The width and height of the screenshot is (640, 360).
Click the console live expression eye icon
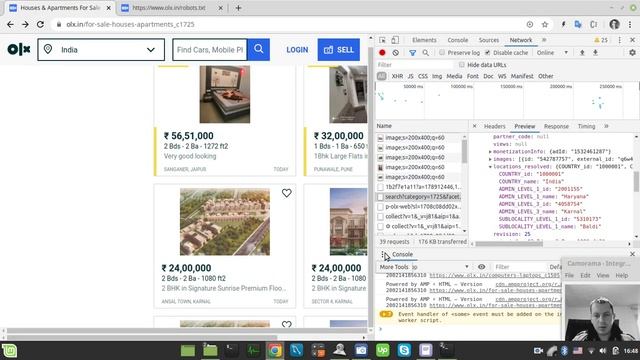tap(482, 267)
